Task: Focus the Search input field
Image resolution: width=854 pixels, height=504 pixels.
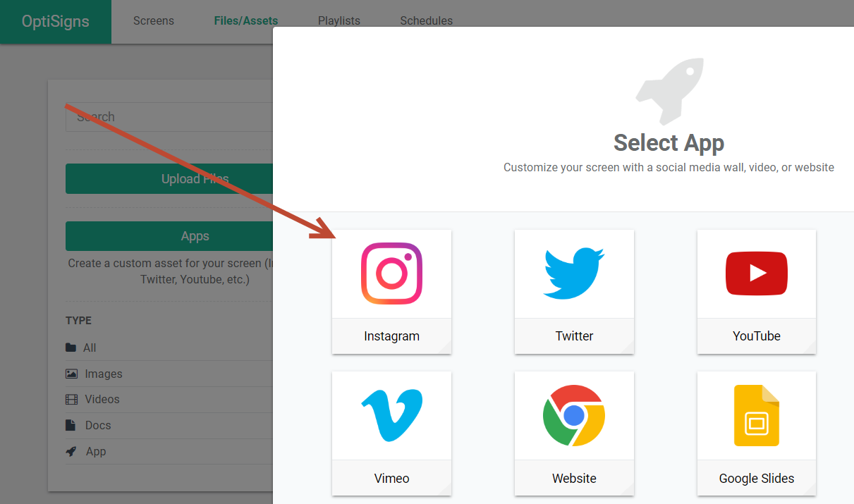Action: [169, 117]
